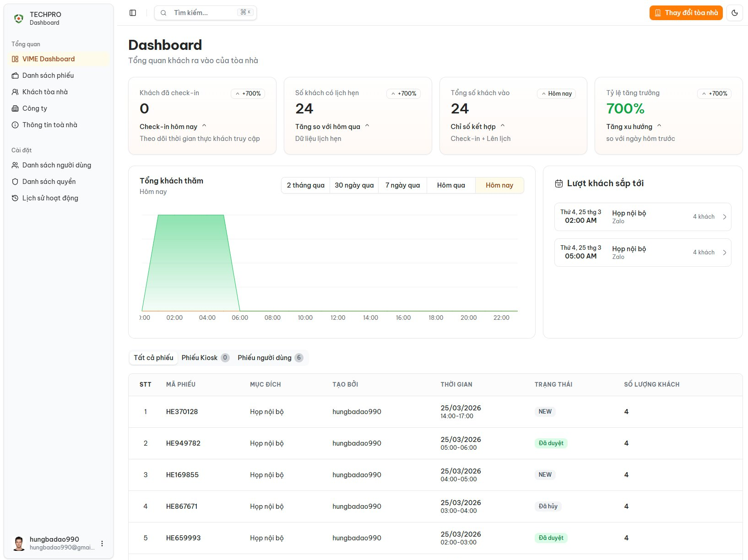Toggle the sidebar panel icon

click(133, 13)
